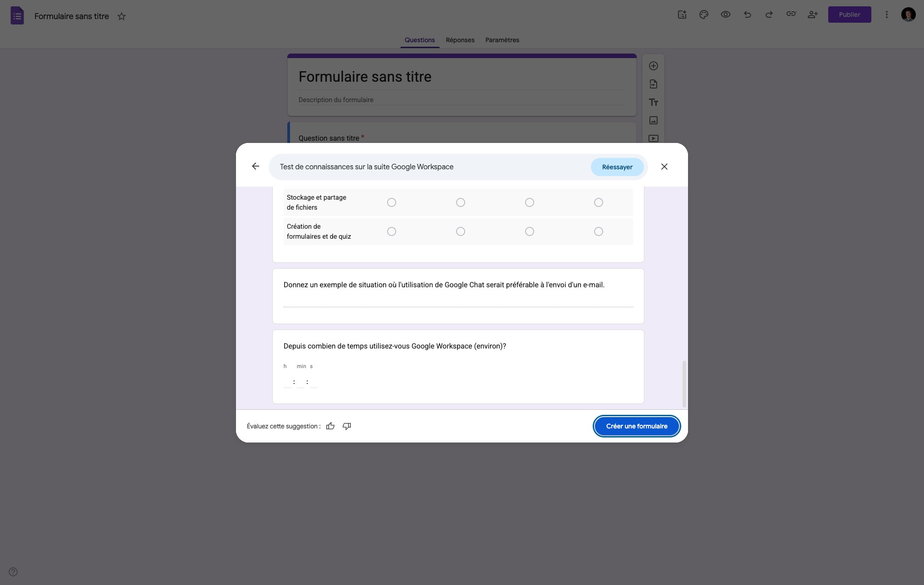Select first radio for Stockage et partage

click(392, 202)
